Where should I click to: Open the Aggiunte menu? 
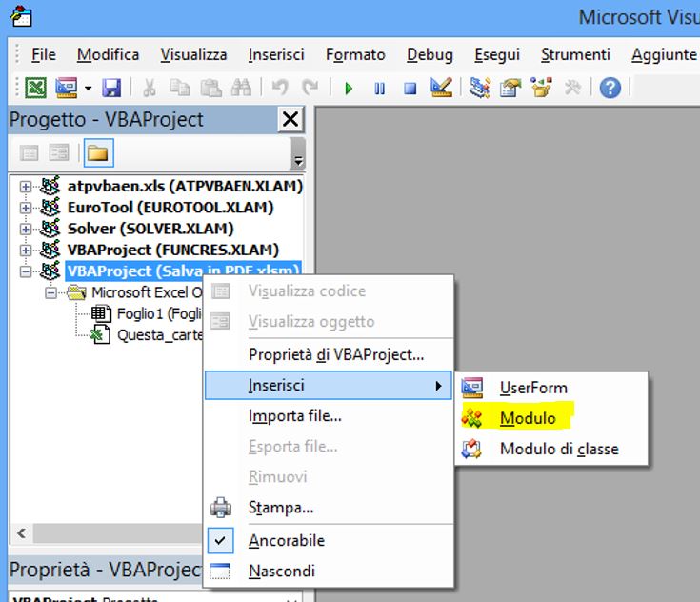point(664,55)
